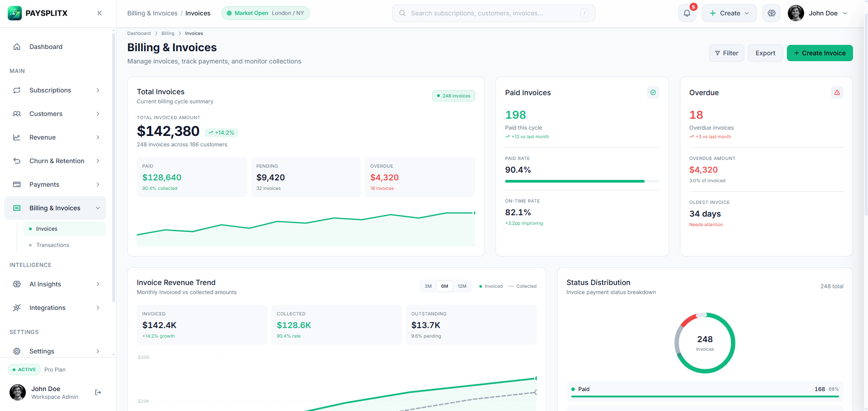Select the 3M range option
Screen dimensions: 868x411
pyautogui.click(x=428, y=286)
